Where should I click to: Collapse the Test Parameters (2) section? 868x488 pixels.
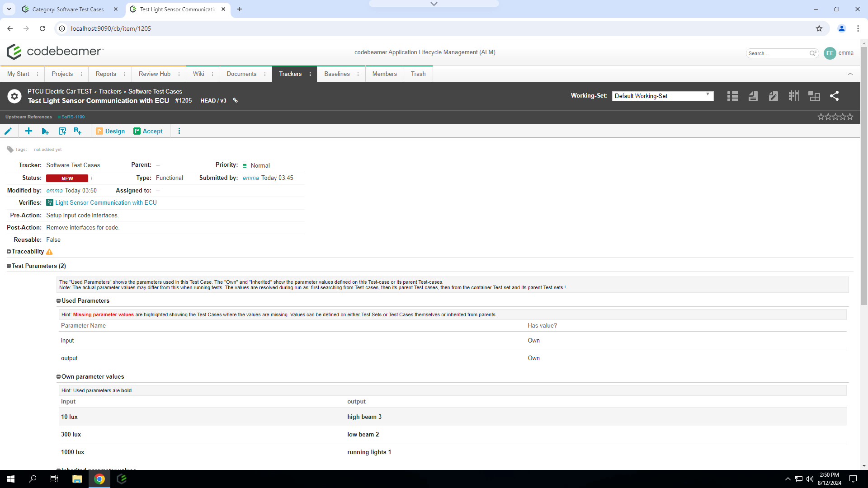click(9, 266)
